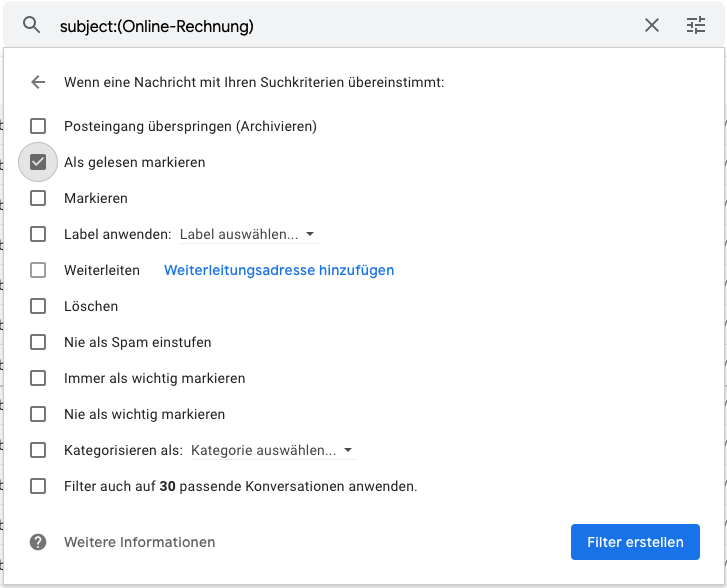
Task: Tick the Markieren checkbox
Action: [38, 198]
